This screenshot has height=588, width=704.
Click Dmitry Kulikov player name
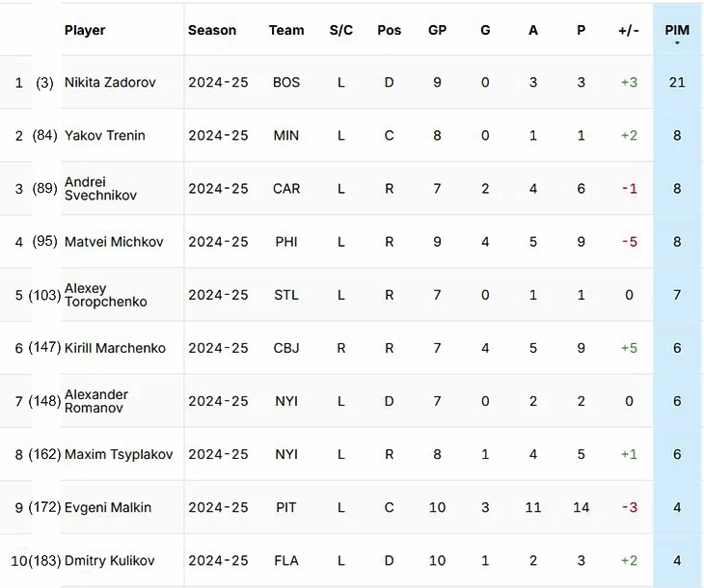click(x=109, y=560)
